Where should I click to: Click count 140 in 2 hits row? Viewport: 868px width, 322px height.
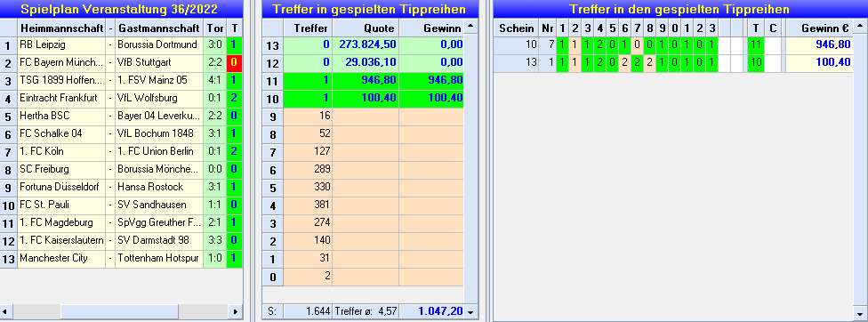click(308, 241)
